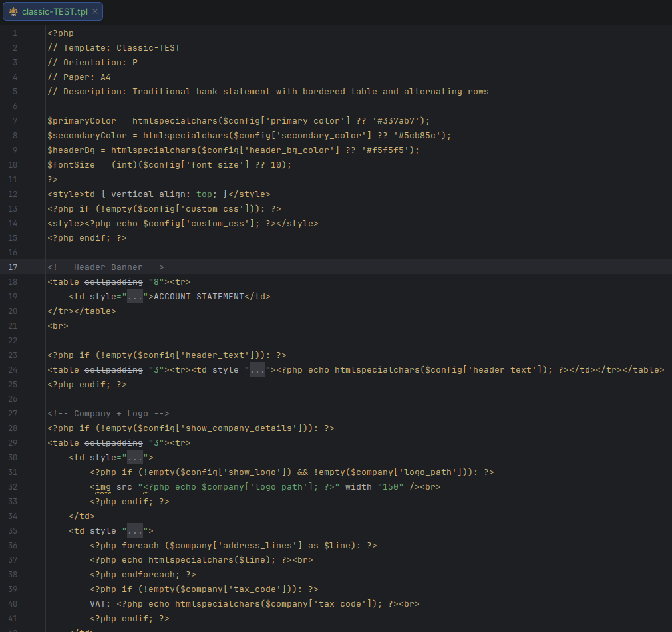Expand the folded style attribute on line 19
The height and width of the screenshot is (632, 672).
[x=136, y=296]
